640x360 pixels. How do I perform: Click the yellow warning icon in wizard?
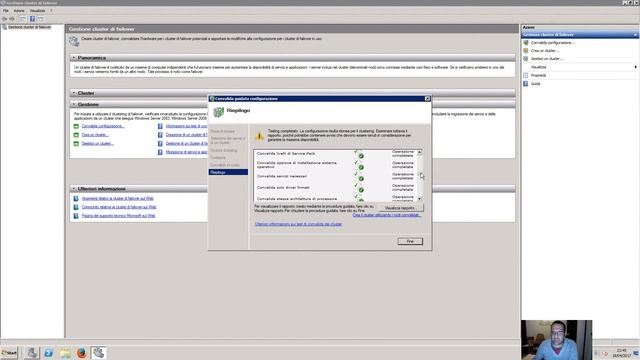(x=259, y=136)
